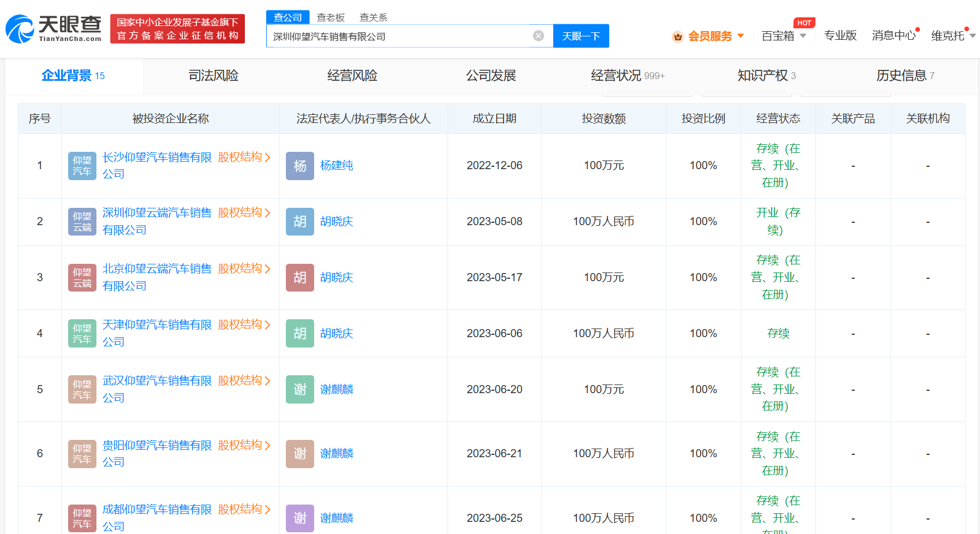Click the 谢 avatar in the 武汉仰望汽车 row
This screenshot has width=980, height=534.
click(300, 390)
